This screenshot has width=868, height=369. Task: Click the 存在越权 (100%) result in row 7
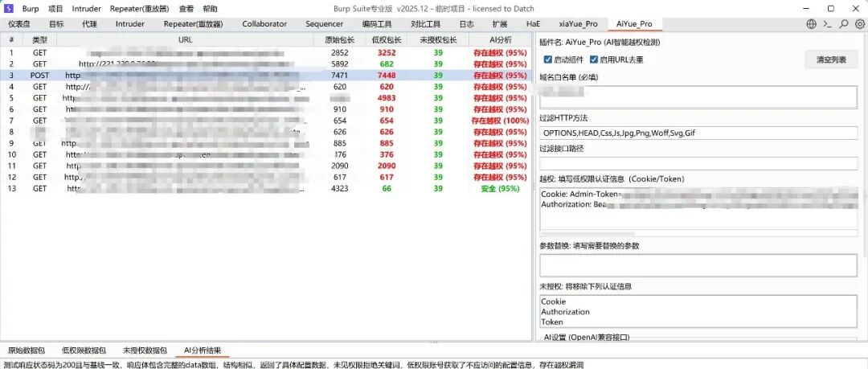501,121
